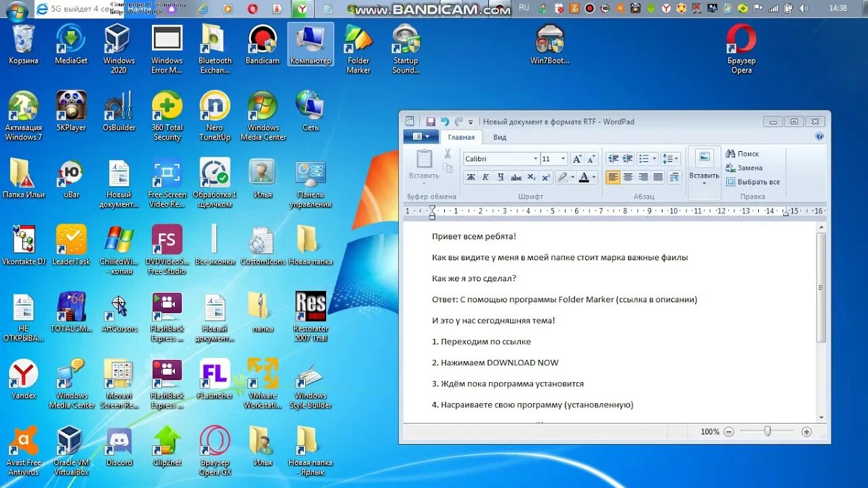The height and width of the screenshot is (488, 868).
Task: Center the paragraph text
Action: [628, 177]
